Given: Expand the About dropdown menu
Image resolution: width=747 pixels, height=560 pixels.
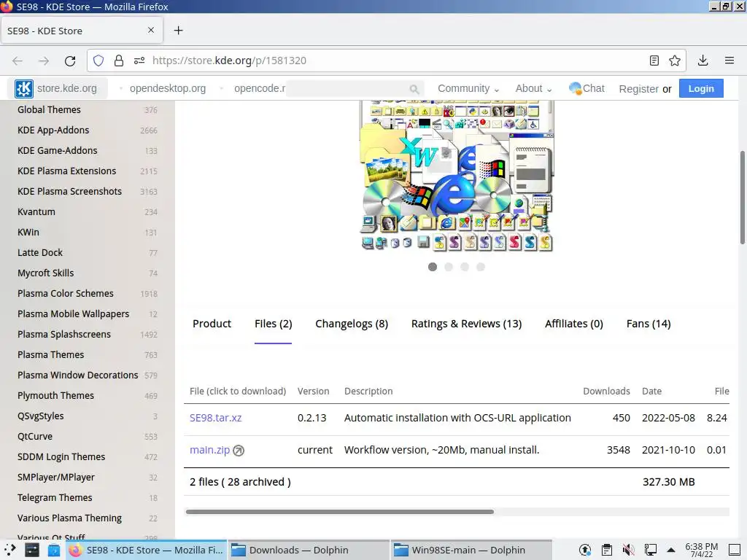Looking at the screenshot, I should pyautogui.click(x=533, y=88).
